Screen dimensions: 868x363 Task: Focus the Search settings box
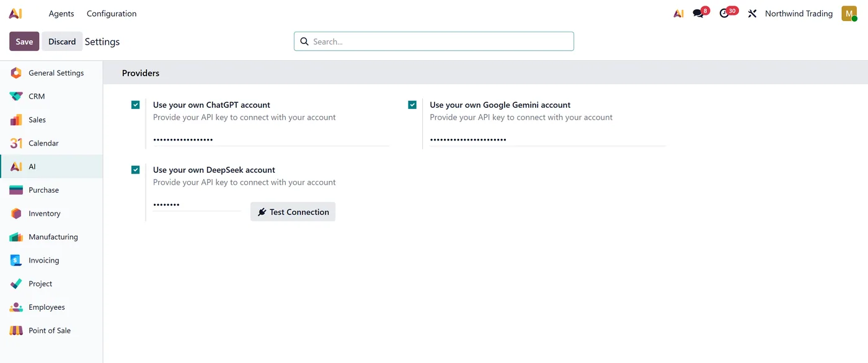click(434, 42)
